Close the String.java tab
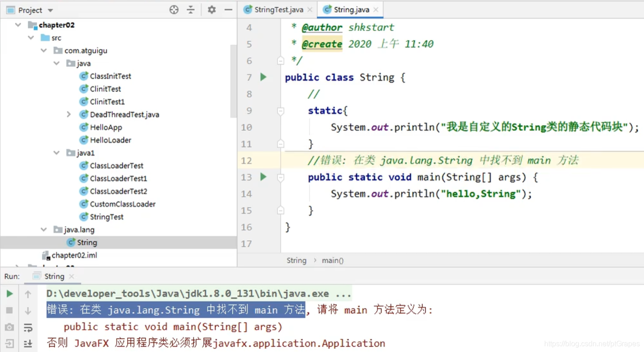 (x=376, y=10)
